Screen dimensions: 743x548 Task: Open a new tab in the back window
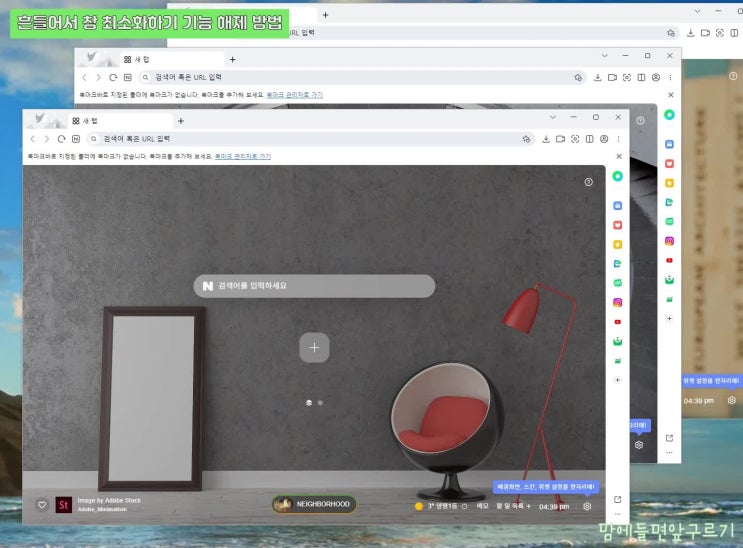coord(325,15)
